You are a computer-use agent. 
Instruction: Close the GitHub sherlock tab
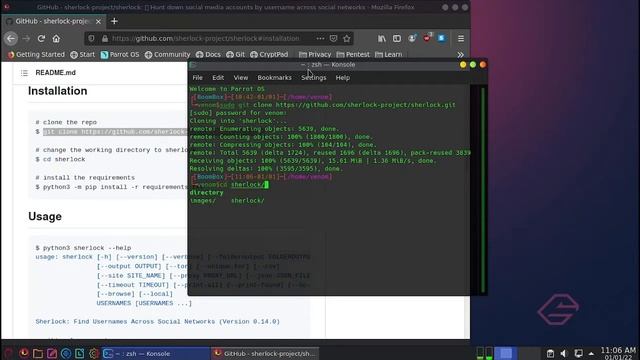coord(98,21)
